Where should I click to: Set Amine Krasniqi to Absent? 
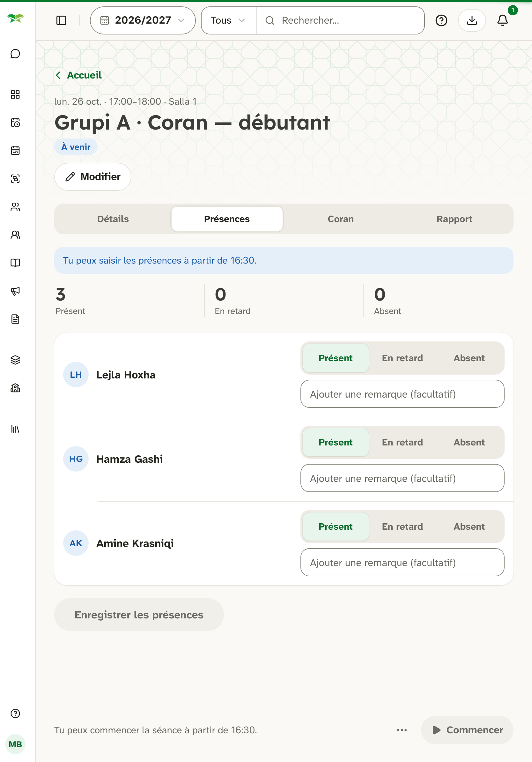469,527
